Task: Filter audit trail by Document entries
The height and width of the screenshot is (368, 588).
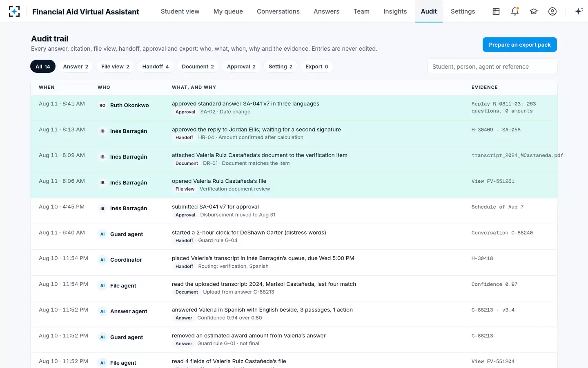Action: click(x=198, y=67)
